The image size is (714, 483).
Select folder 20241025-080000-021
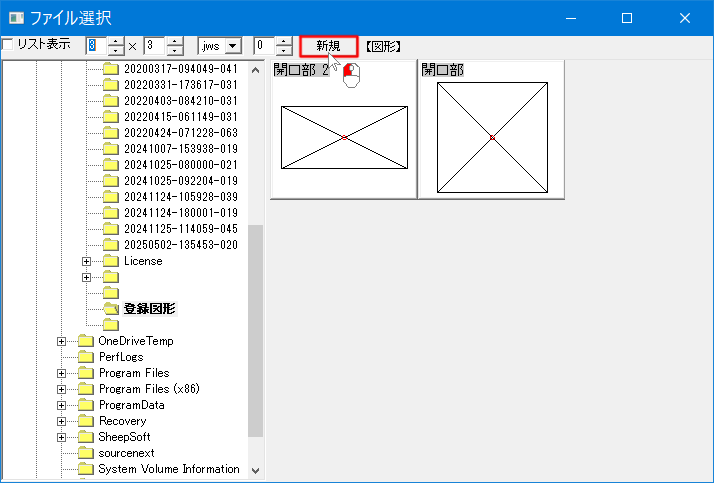tap(181, 165)
